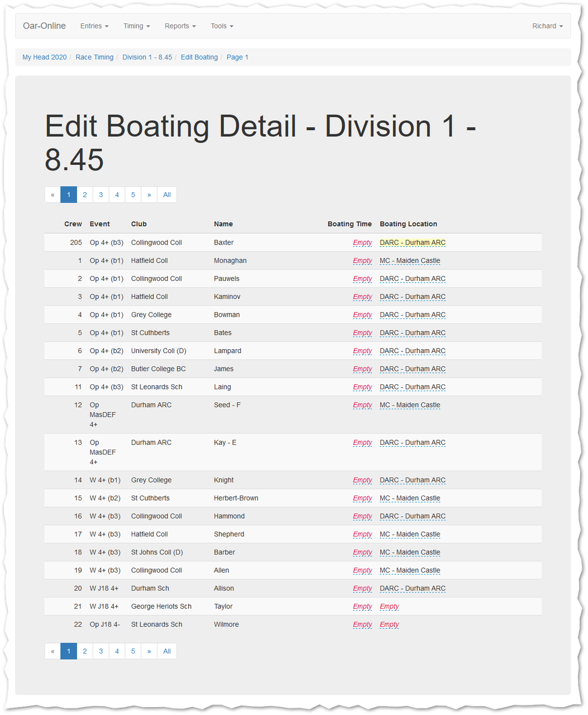This screenshot has width=588, height=715.
Task: Expand the Timing menu in navbar
Action: coord(136,26)
